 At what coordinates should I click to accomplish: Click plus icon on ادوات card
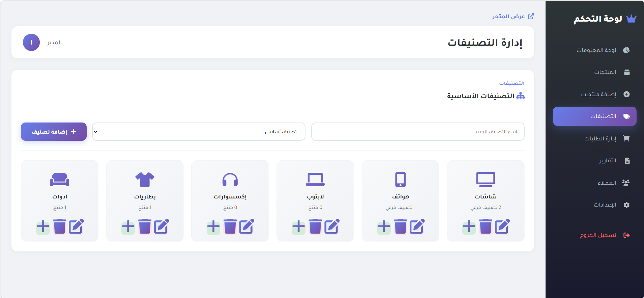click(43, 226)
